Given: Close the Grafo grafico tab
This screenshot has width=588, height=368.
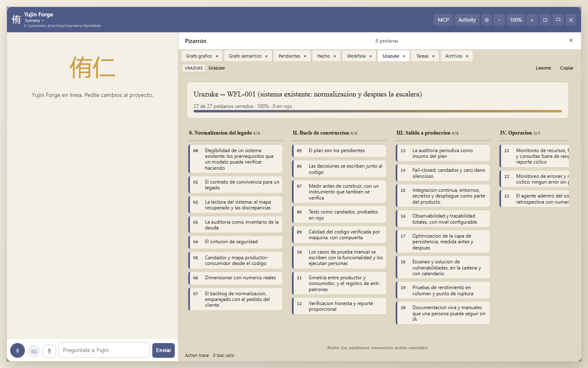Looking at the screenshot, I should click(x=217, y=56).
